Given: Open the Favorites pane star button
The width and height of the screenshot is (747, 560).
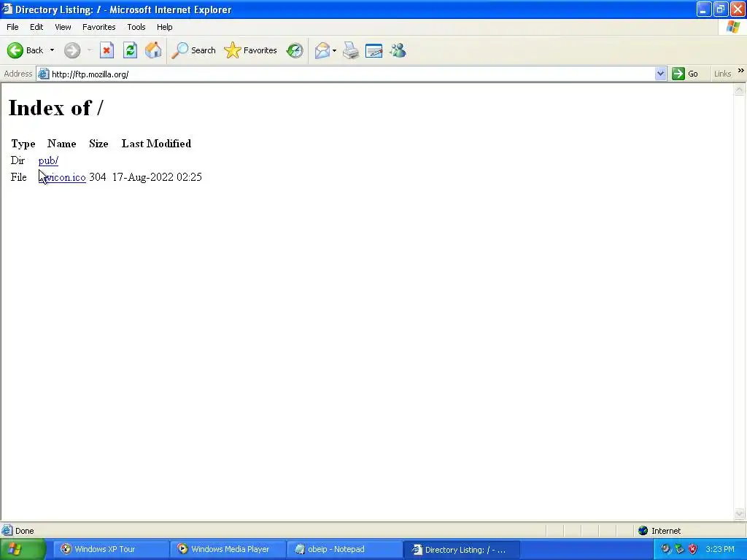Looking at the screenshot, I should pos(251,50).
